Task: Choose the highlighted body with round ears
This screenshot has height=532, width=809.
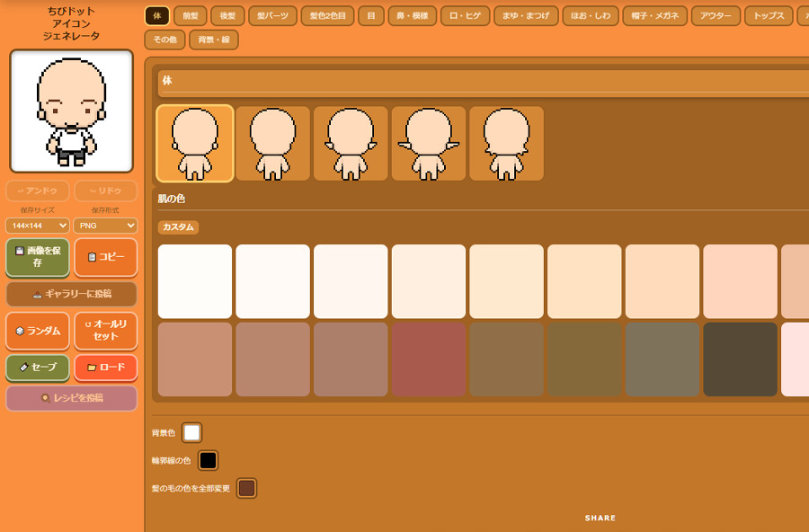Action: [x=194, y=144]
